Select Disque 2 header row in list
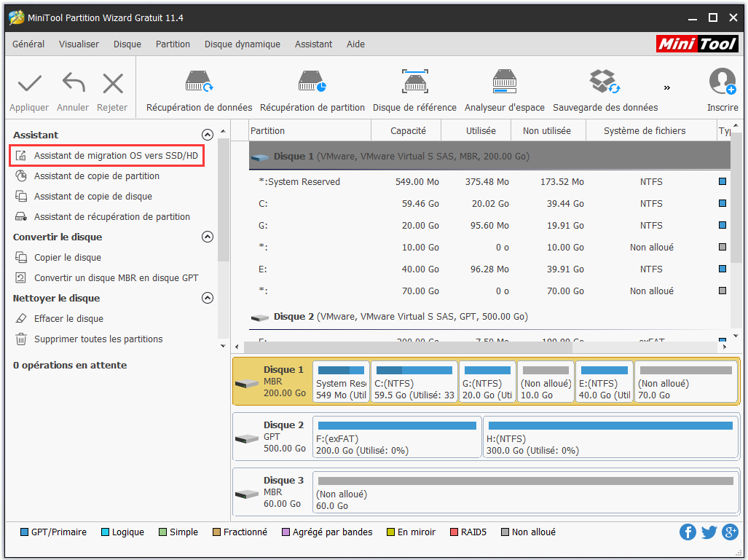The width and height of the screenshot is (748, 560). [489, 317]
